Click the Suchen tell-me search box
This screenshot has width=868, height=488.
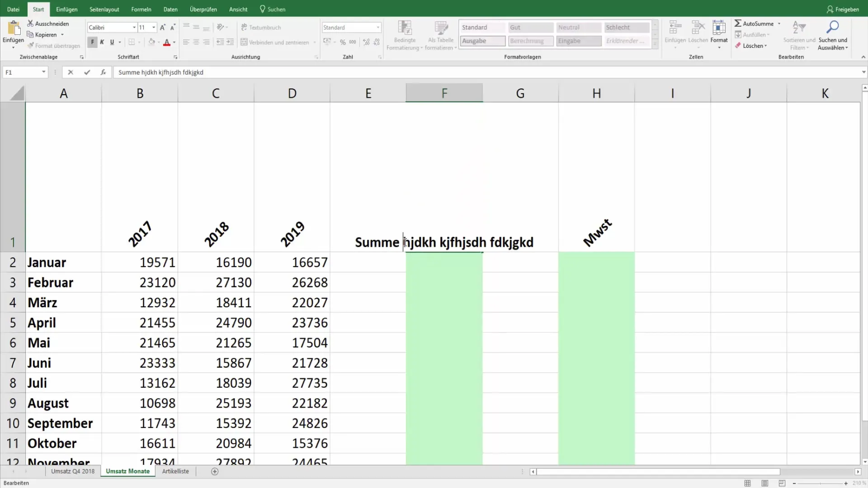pos(273,9)
